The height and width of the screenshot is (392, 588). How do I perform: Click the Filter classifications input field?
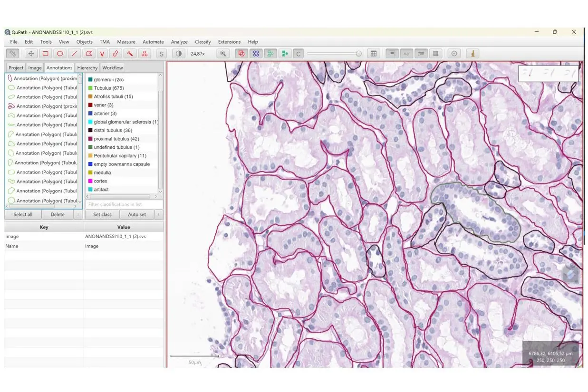124,204
